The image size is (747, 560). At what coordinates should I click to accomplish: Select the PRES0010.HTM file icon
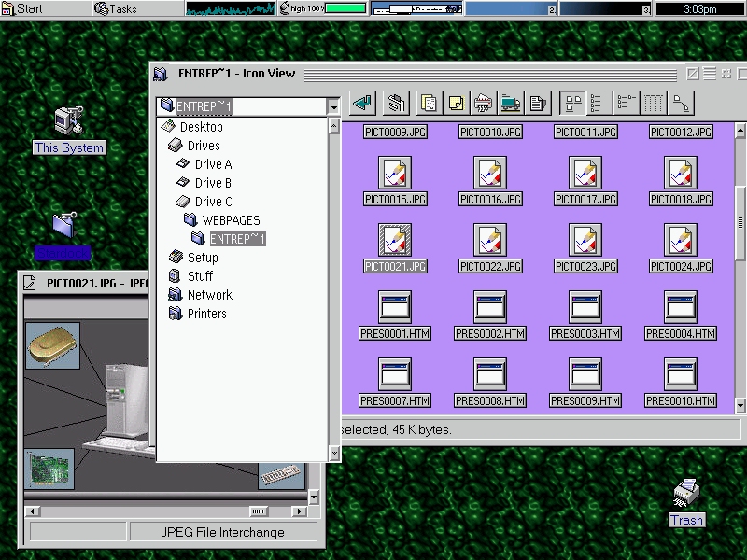click(x=681, y=374)
